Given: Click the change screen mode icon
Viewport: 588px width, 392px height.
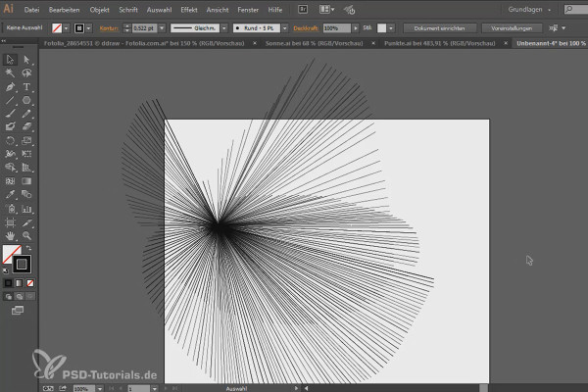Looking at the screenshot, I should pos(18,311).
